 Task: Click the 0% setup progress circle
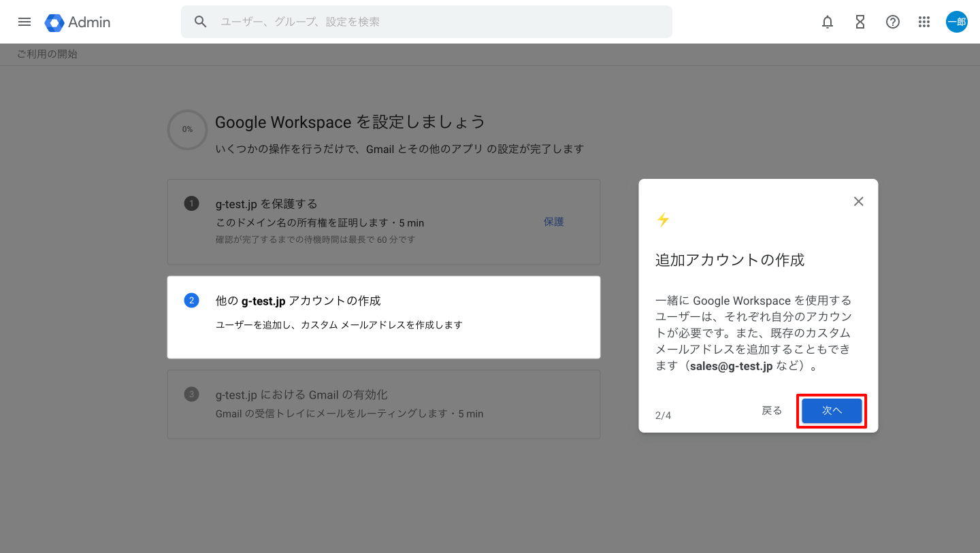(x=187, y=129)
